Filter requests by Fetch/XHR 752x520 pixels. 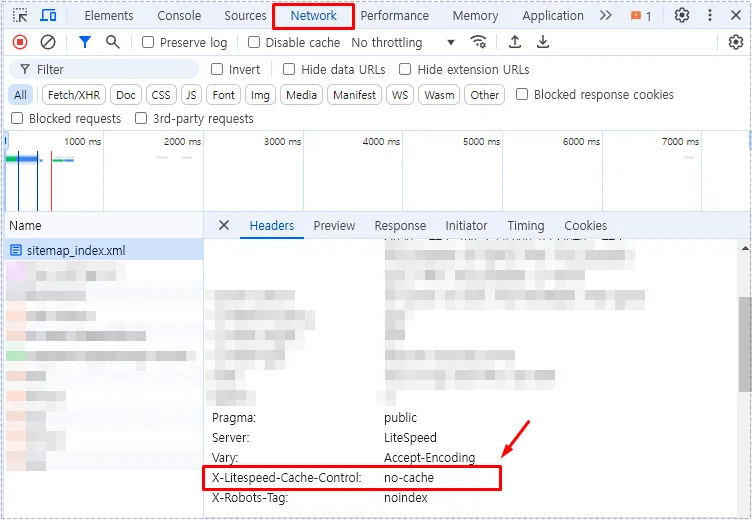(x=74, y=95)
